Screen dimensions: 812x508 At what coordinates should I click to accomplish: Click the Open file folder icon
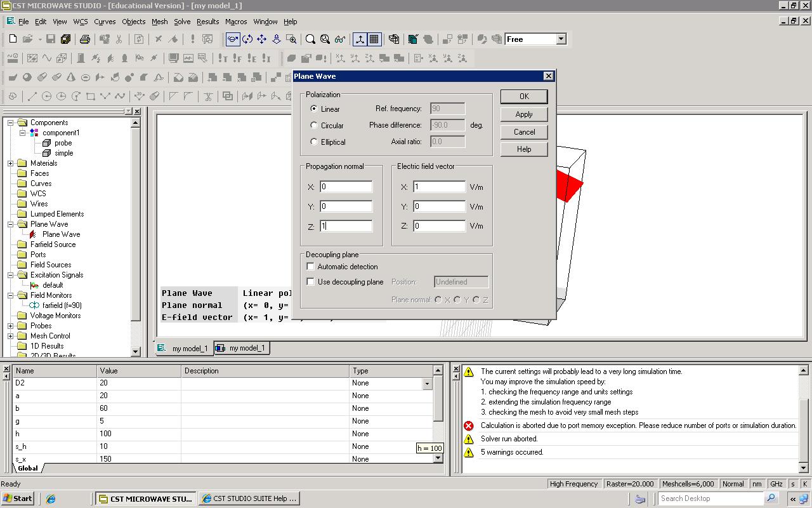pos(28,39)
